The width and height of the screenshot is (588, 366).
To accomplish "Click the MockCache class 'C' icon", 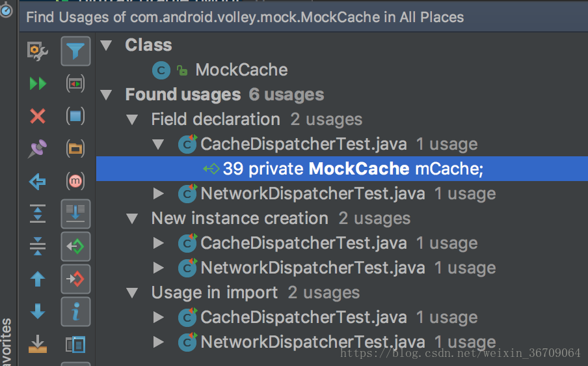I will (x=161, y=70).
